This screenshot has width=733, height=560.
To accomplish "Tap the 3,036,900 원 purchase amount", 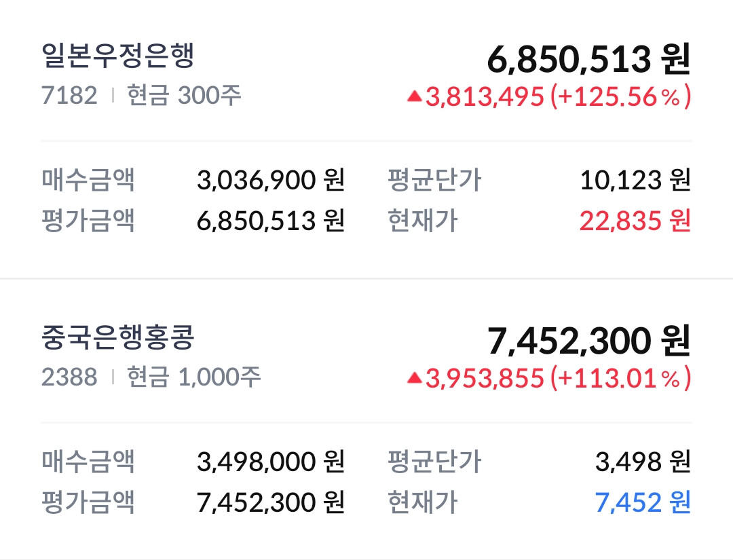I will click(271, 181).
